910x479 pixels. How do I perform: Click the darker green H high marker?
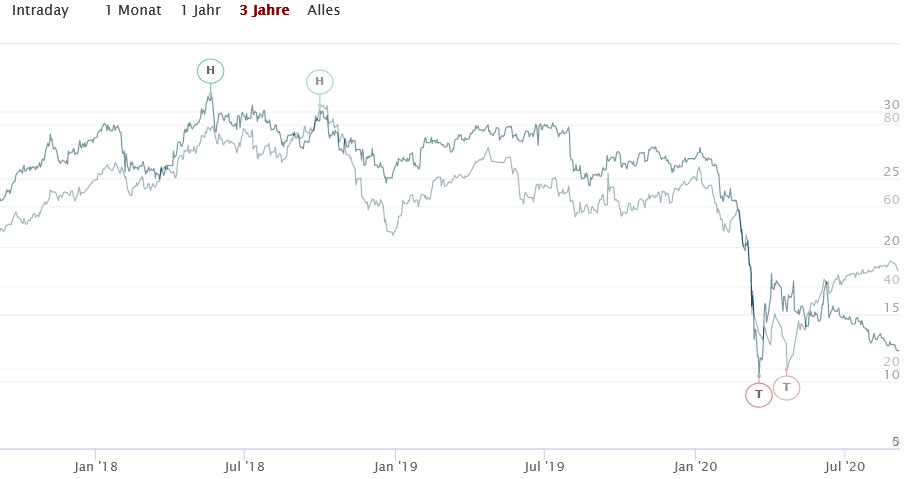click(x=210, y=71)
